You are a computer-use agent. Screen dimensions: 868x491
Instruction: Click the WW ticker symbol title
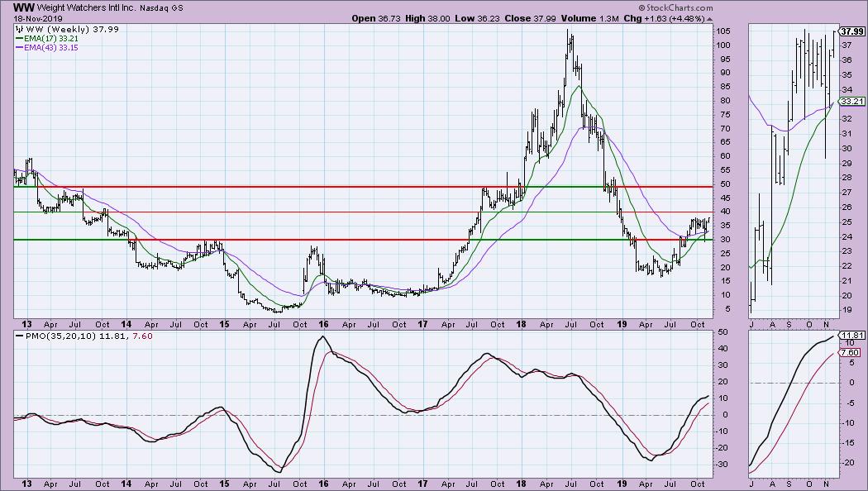(x=22, y=7)
